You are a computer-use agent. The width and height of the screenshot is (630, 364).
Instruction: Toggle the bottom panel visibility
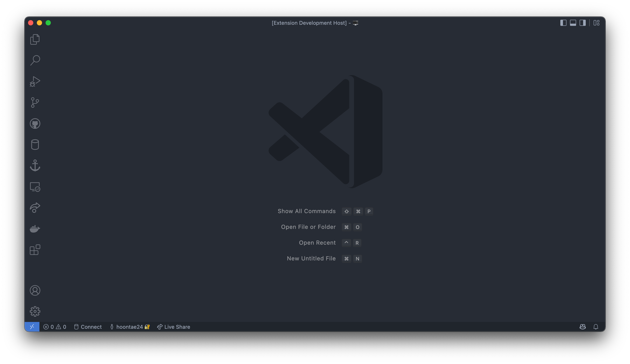coord(573,23)
